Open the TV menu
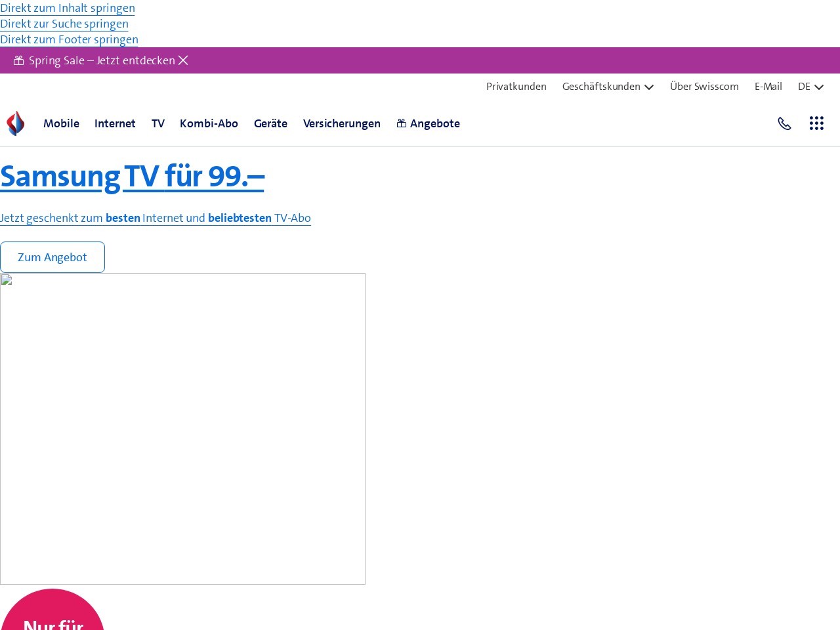The height and width of the screenshot is (630, 840). [158, 123]
